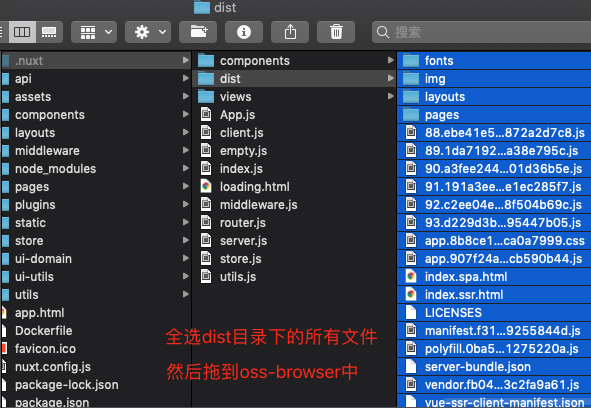
Task: Click the LICENSES file icon
Action: pos(411,312)
